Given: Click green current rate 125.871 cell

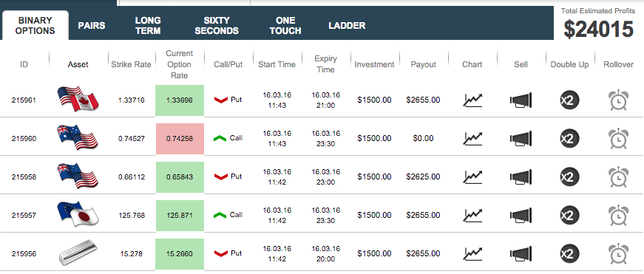Looking at the screenshot, I should (180, 216).
